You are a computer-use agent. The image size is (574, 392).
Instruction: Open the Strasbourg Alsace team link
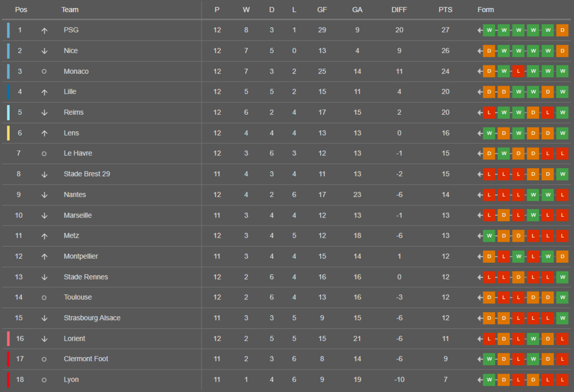click(92, 318)
